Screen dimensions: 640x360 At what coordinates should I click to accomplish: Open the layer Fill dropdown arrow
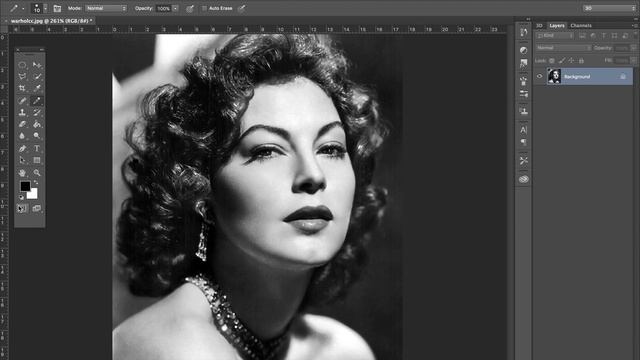(x=633, y=60)
